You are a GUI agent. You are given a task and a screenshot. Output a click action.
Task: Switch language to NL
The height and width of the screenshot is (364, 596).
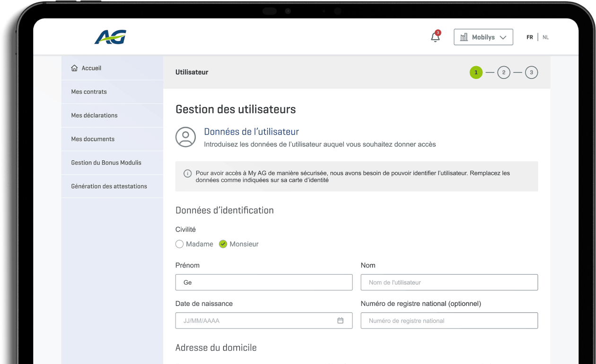[546, 37]
